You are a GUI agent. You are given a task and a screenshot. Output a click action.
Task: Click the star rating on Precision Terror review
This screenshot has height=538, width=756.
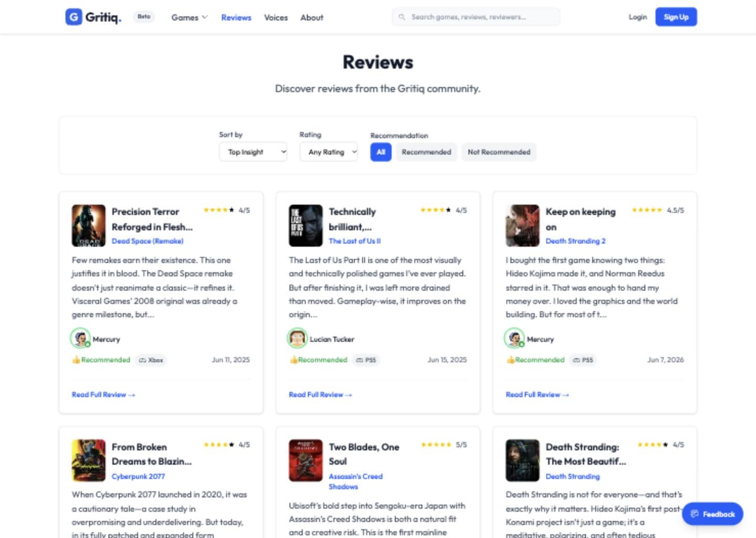pos(219,210)
